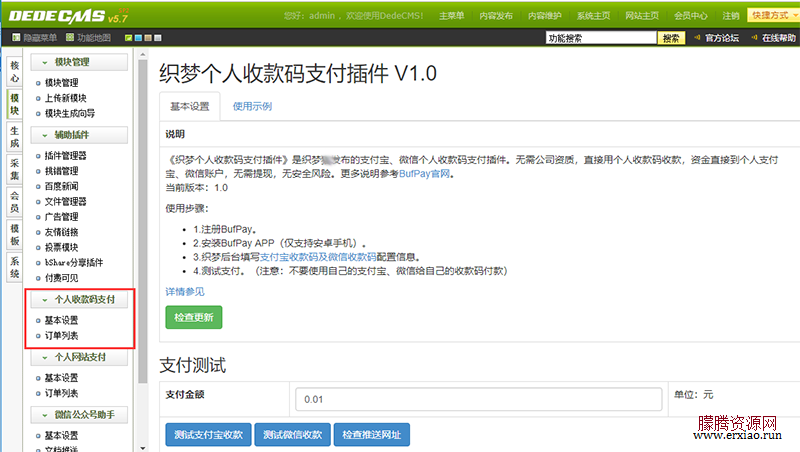Switch to 模板 vertical sidebar tab
This screenshot has width=800, height=452.
pos(15,234)
